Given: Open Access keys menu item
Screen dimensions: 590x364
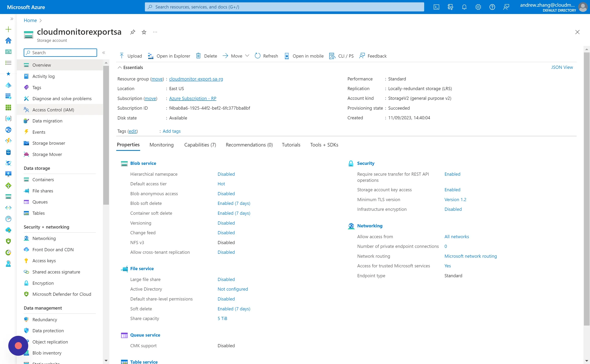Looking at the screenshot, I should [60, 261].
